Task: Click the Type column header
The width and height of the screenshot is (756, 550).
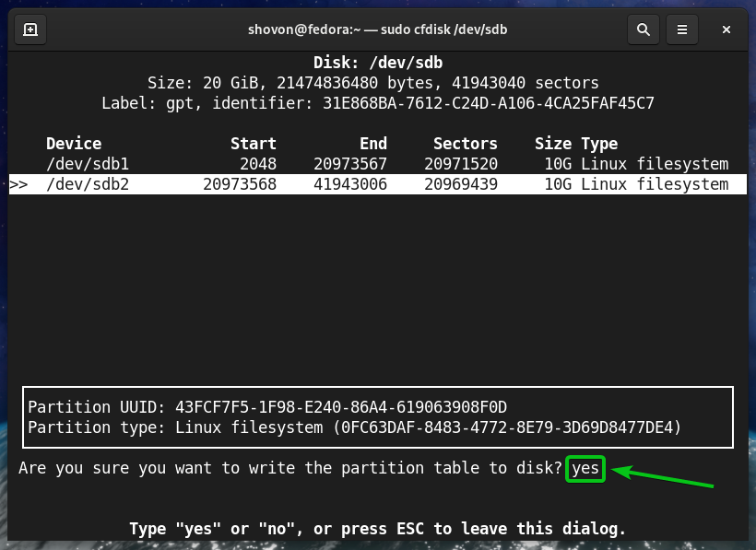Action: (x=599, y=144)
